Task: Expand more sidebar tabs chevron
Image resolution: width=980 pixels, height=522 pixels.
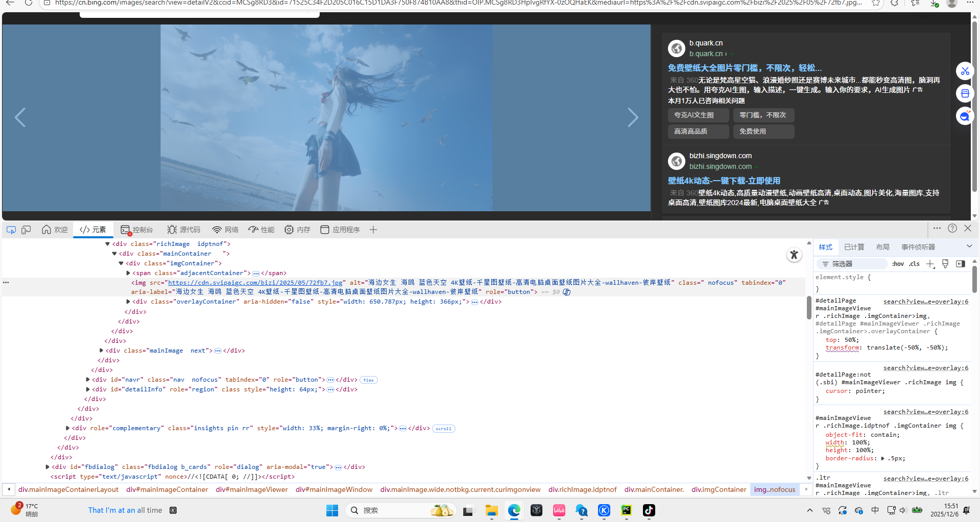Action: 969,246
